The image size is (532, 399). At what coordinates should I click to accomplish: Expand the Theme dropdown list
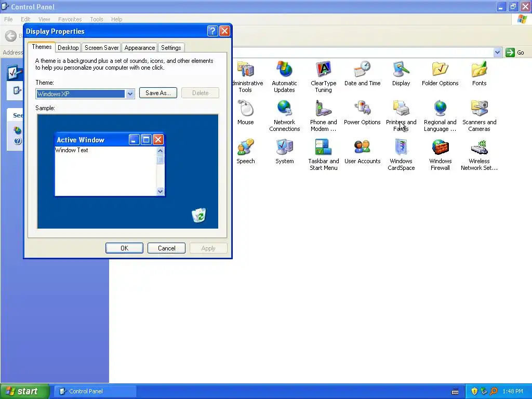tap(130, 94)
